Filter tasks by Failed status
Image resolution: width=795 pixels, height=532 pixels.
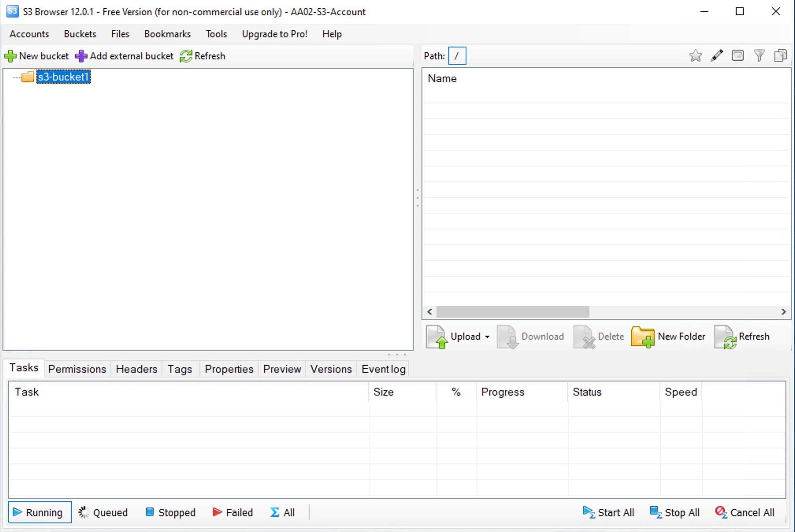click(x=232, y=512)
